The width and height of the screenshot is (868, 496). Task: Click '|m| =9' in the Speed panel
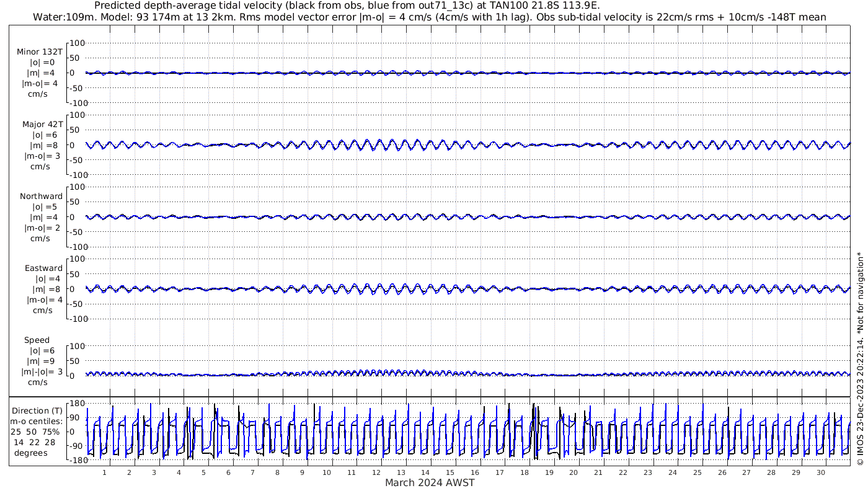point(40,361)
